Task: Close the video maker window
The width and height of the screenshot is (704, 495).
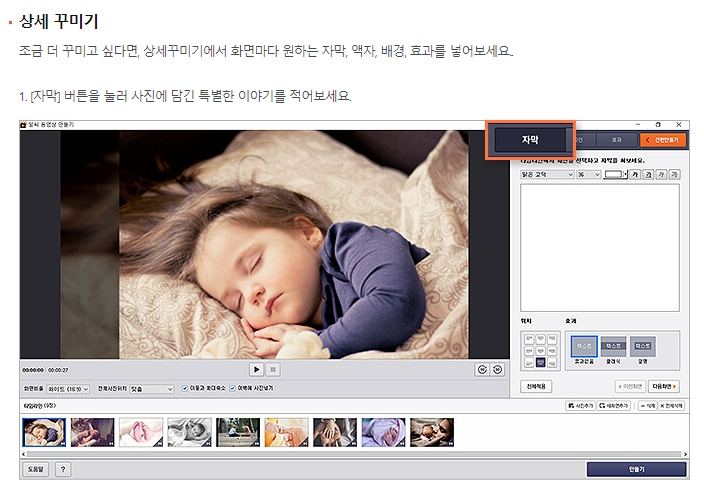Action: point(679,124)
